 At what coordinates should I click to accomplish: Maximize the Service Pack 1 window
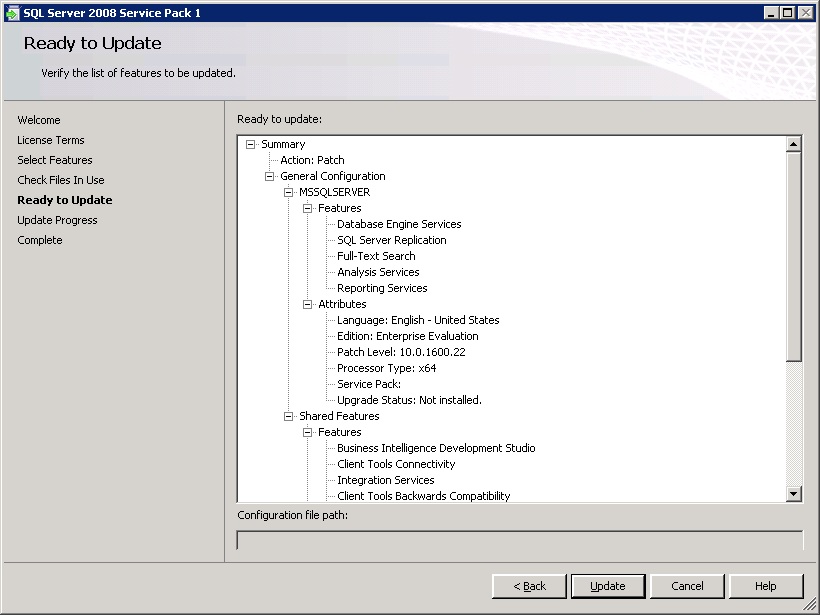pos(788,13)
